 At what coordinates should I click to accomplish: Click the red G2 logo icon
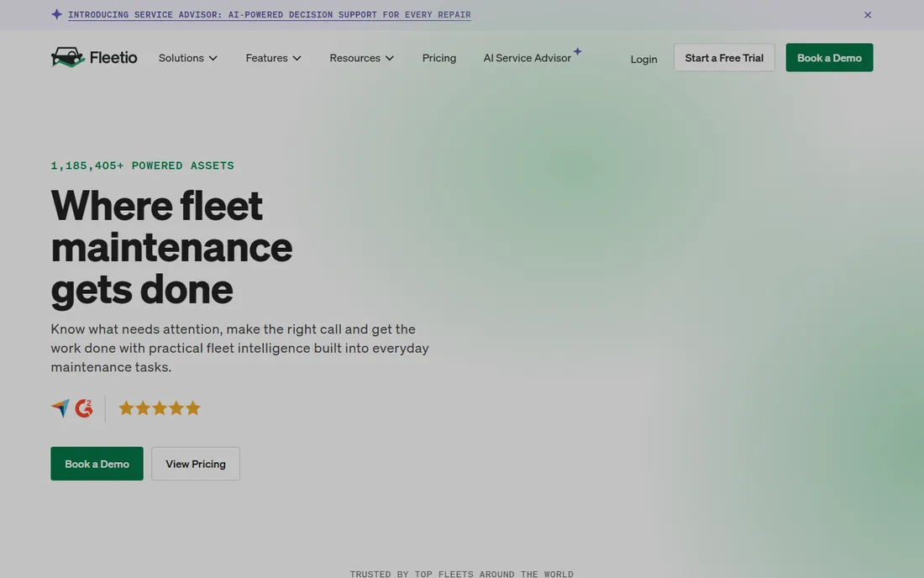click(x=84, y=407)
